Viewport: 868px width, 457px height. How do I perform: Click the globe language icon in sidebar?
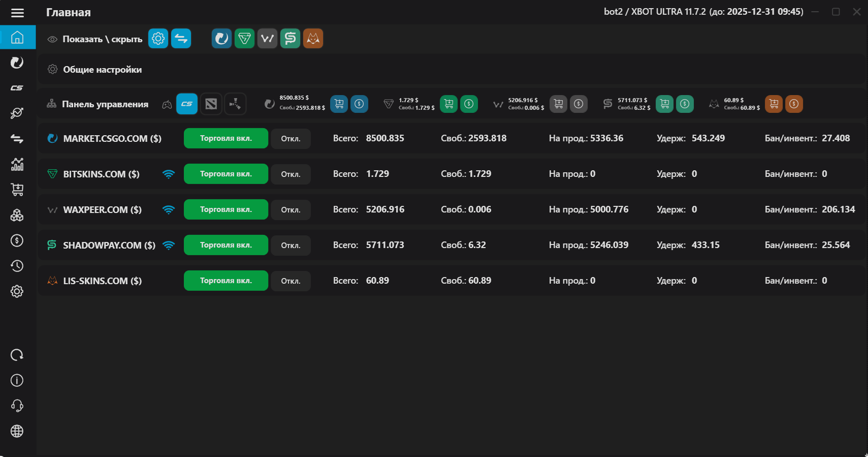[17, 431]
